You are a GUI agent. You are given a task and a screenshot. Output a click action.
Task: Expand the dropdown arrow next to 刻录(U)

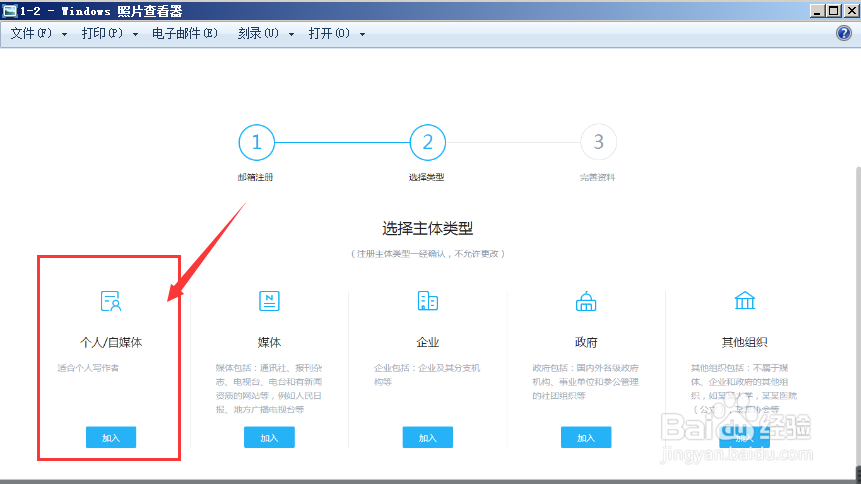pyautogui.click(x=291, y=34)
